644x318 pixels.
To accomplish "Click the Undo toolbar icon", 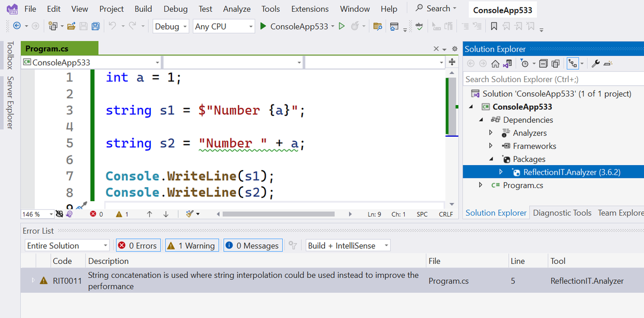I will [112, 26].
